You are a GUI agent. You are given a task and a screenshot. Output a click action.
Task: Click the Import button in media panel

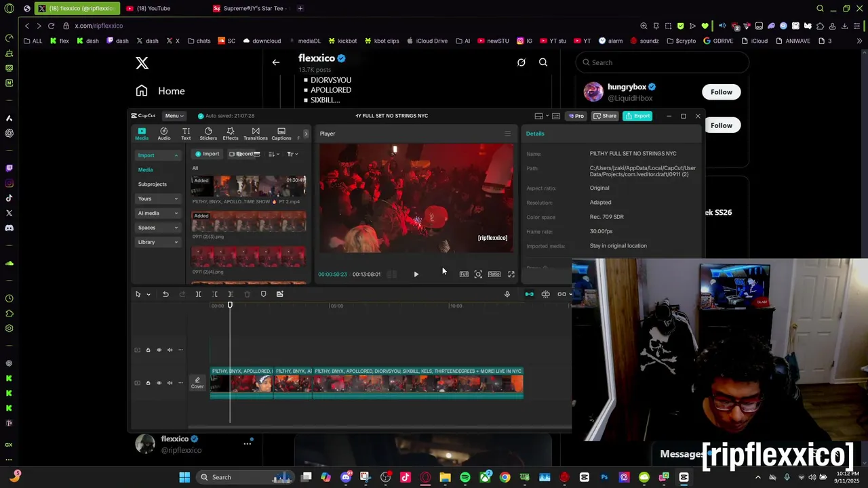(x=208, y=154)
